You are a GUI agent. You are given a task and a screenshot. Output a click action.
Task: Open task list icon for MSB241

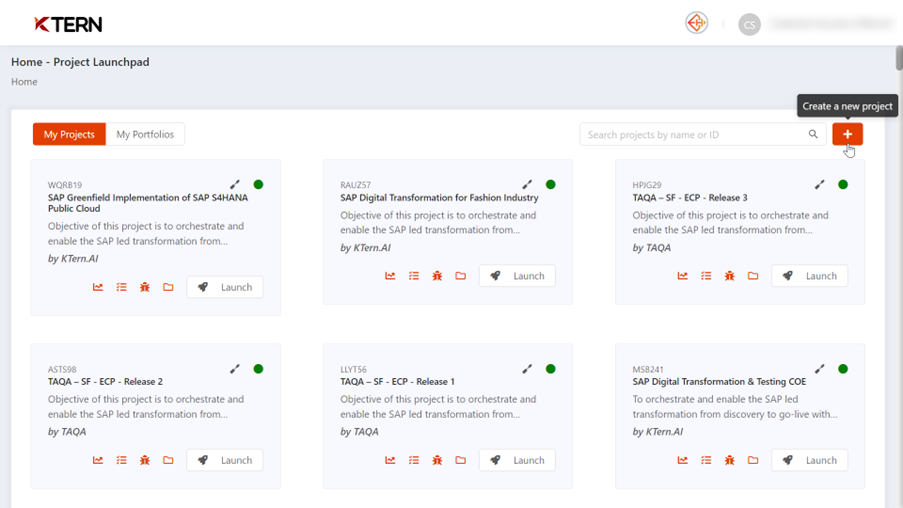706,460
